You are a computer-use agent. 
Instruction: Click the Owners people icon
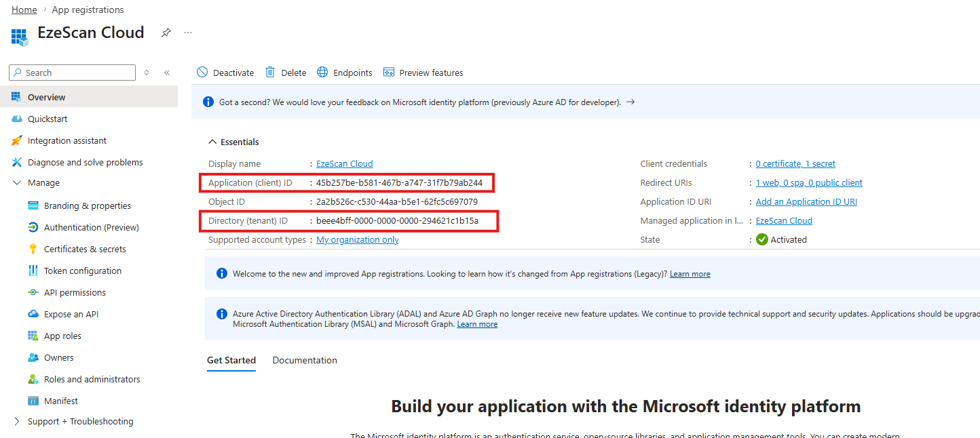point(33,357)
